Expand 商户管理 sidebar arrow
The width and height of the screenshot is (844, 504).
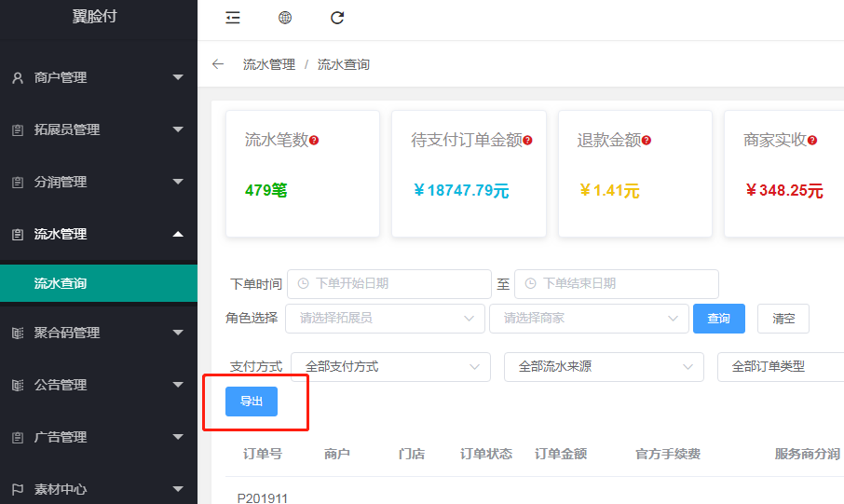click(178, 77)
